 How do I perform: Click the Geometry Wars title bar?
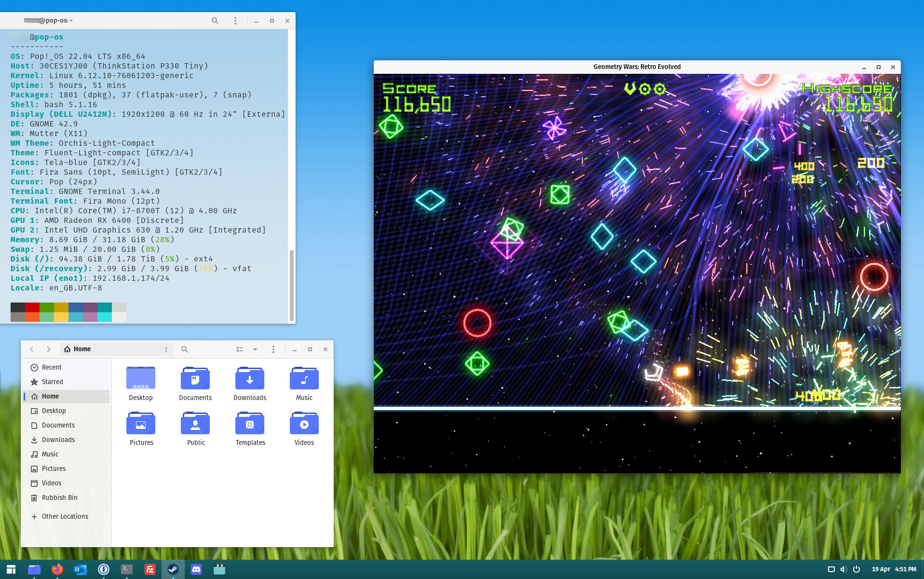pos(637,67)
